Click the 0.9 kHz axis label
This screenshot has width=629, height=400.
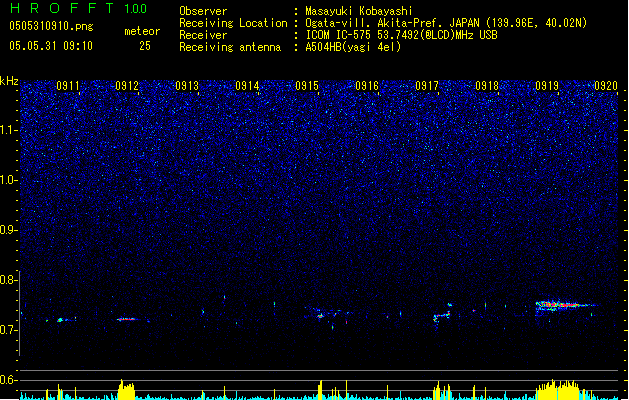9,230
